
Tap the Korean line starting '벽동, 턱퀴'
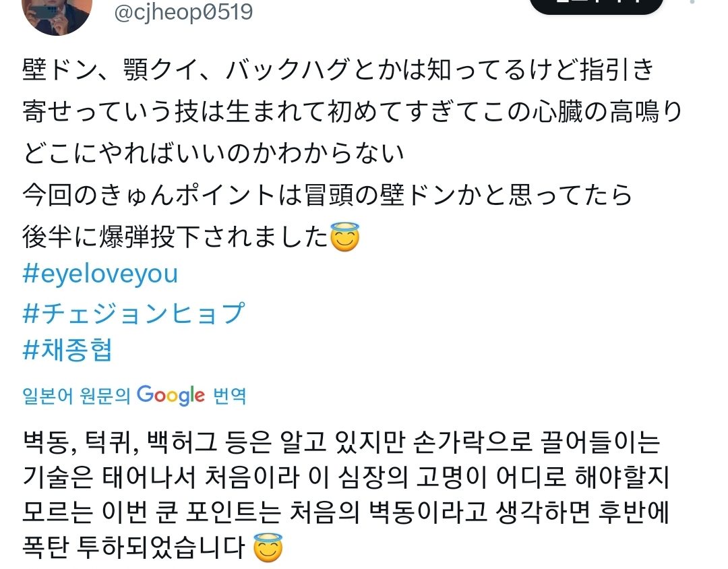pos(341,445)
